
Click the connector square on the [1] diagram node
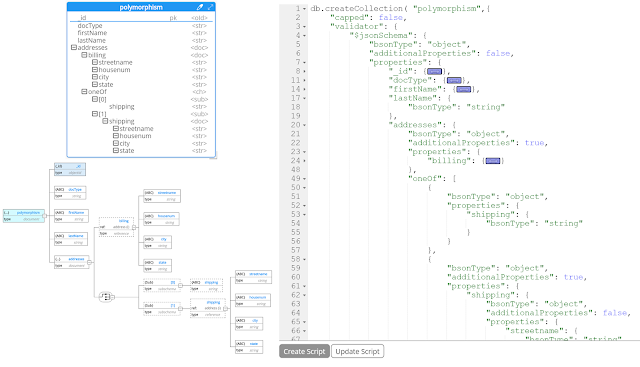tap(180, 309)
